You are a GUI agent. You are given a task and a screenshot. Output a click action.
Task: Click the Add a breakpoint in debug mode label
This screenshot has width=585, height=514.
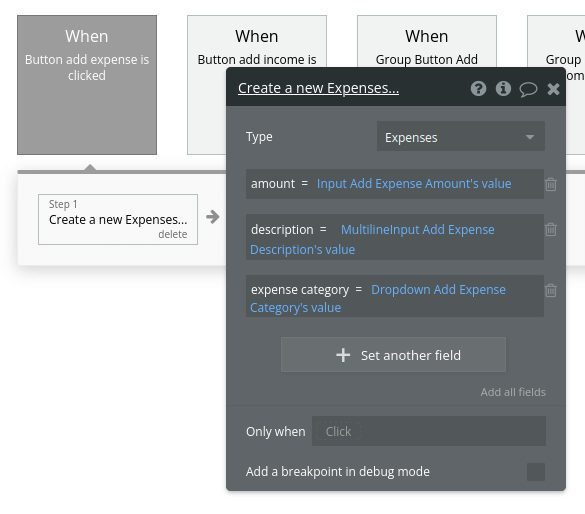[x=338, y=472]
